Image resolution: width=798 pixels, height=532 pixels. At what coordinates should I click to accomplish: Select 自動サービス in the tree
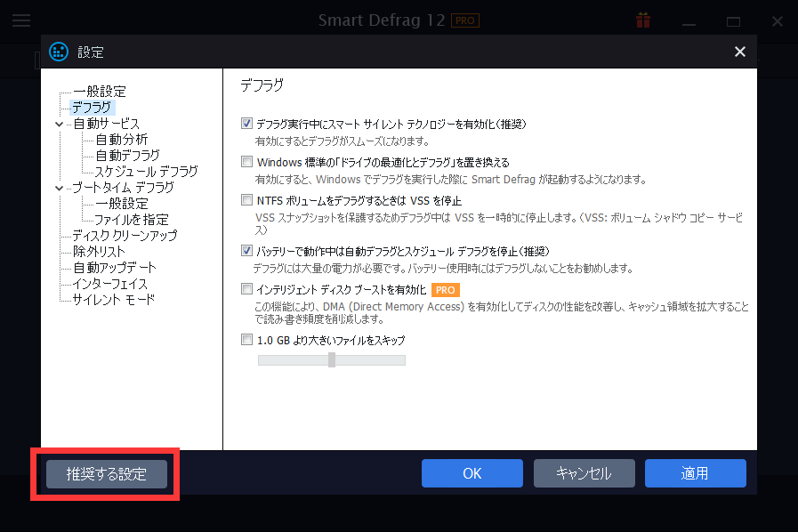coord(106,124)
